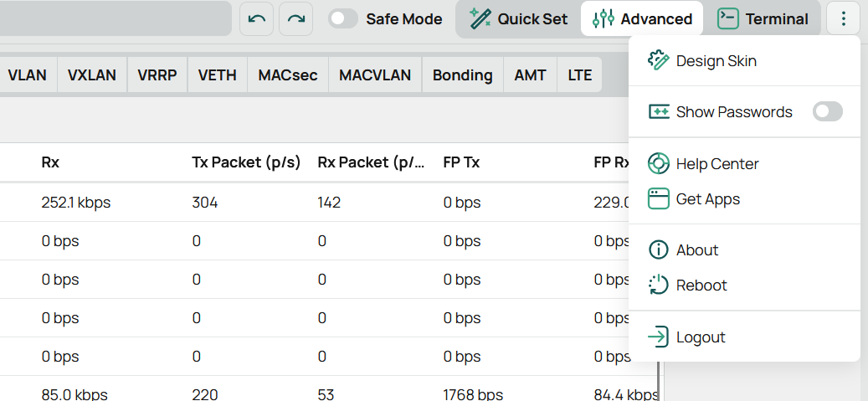The width and height of the screenshot is (868, 401).
Task: Click the three-dot more options button
Action: (844, 18)
